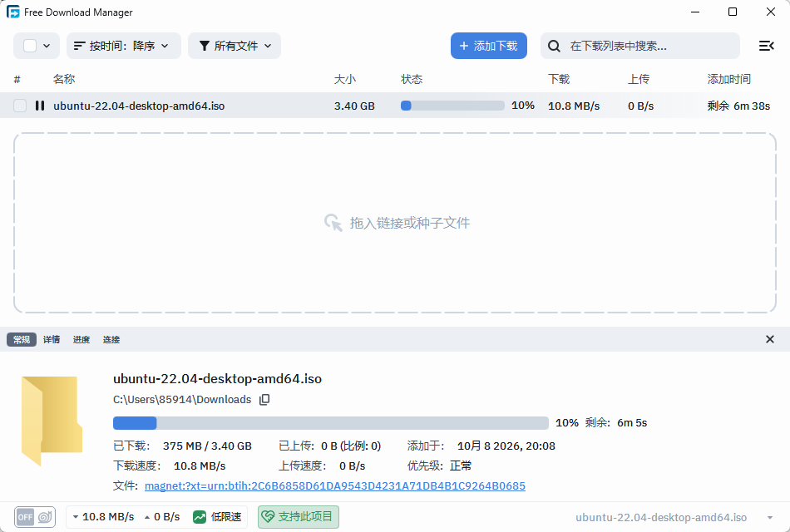
Task: Click the # column header
Action: (17, 79)
